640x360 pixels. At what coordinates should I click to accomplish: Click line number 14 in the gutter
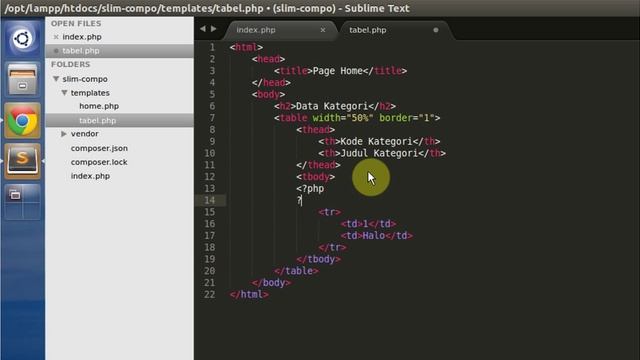coord(209,200)
